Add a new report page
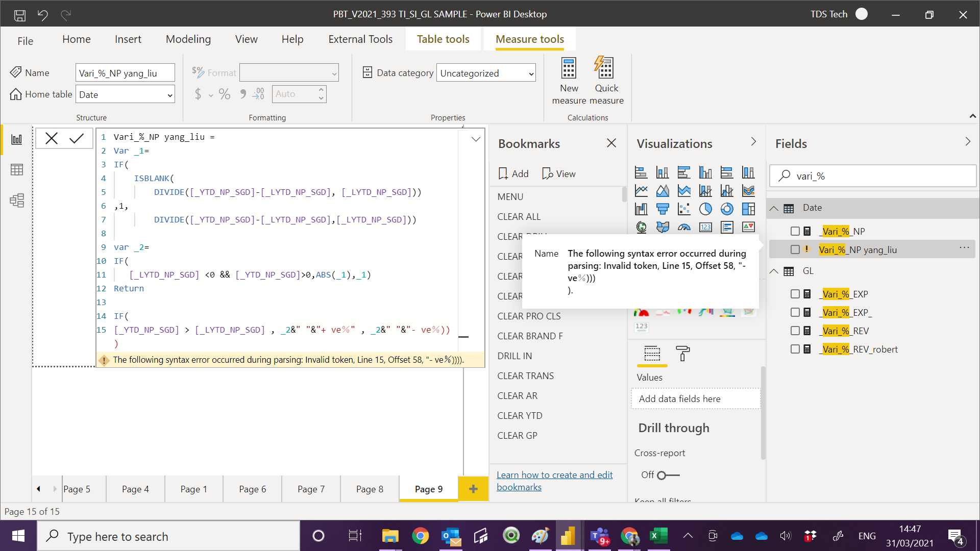Image resolution: width=980 pixels, height=551 pixels. coord(473,489)
